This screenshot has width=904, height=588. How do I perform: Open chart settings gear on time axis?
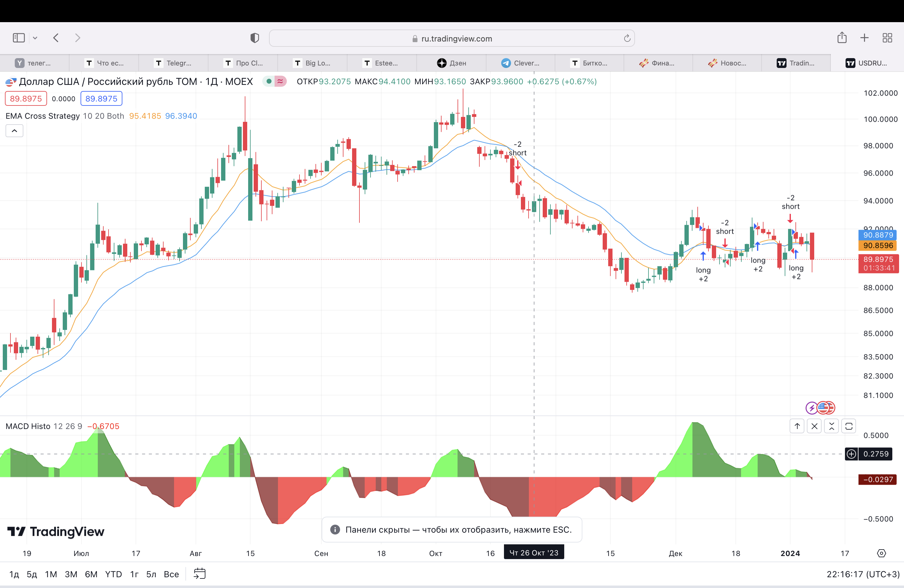(881, 554)
